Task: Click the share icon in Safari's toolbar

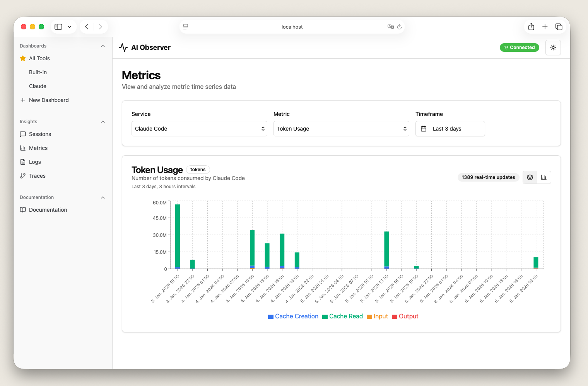Action: coord(531,27)
